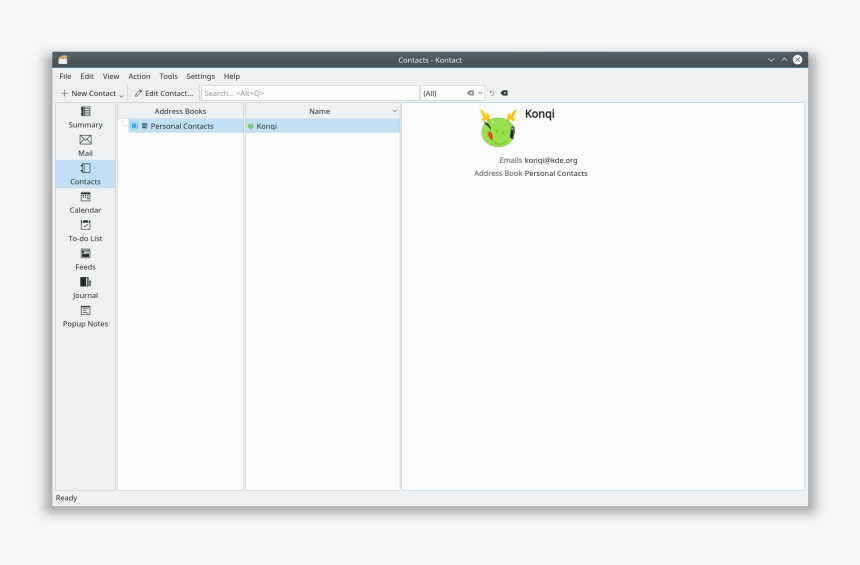This screenshot has width=860, height=565.
Task: Click the Name column sort arrow
Action: [x=394, y=111]
